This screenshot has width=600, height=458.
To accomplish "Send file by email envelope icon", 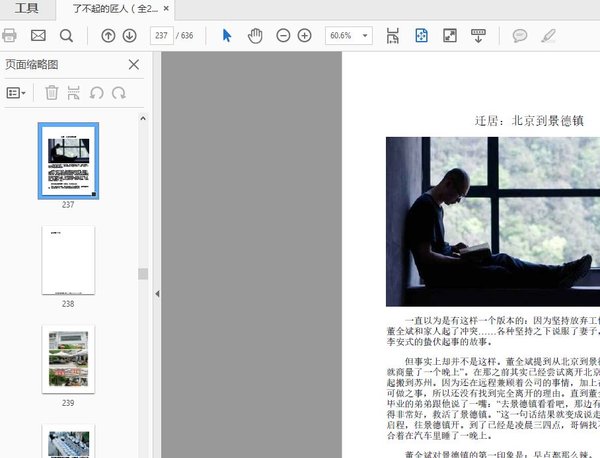I will 38,36.
